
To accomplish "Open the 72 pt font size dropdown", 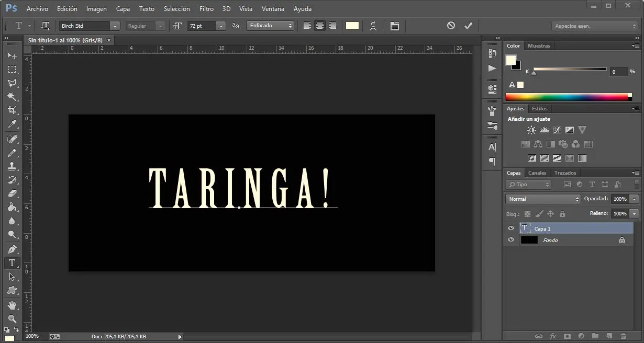I will point(221,26).
